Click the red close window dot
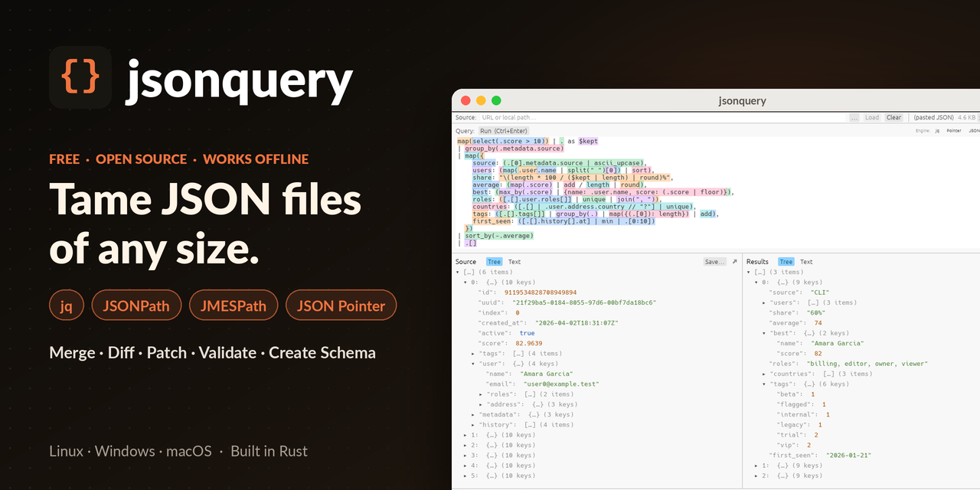This screenshot has height=490, width=980. (x=465, y=100)
